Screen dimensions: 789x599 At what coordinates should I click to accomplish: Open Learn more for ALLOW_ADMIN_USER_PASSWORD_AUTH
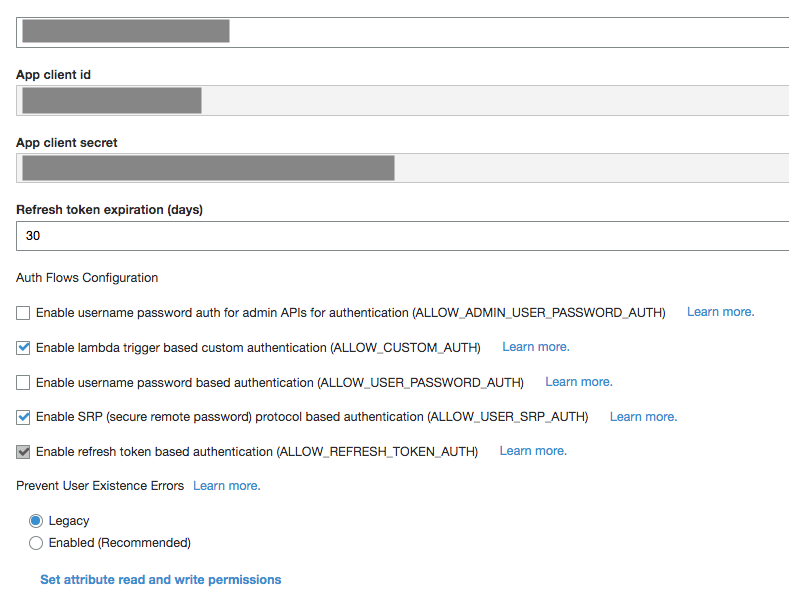pos(720,312)
